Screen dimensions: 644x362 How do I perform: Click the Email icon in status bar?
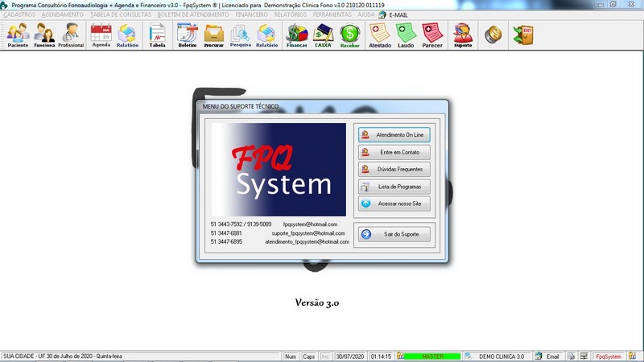tap(539, 356)
